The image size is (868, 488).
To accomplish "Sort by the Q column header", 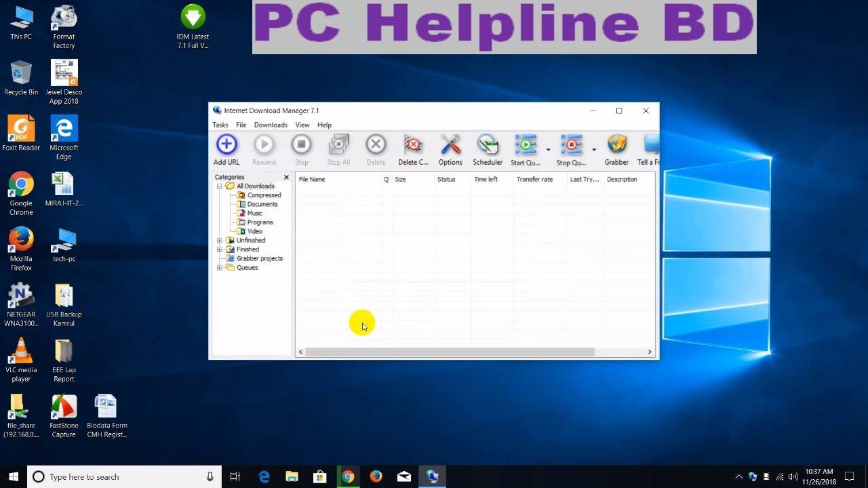I will point(387,180).
